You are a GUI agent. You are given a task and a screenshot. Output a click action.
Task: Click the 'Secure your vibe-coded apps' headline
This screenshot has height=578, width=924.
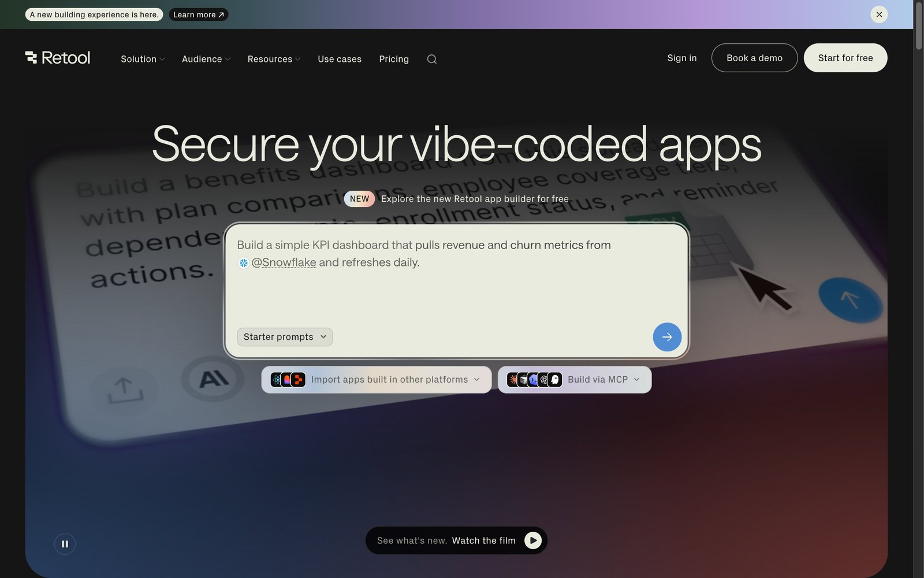(x=456, y=144)
